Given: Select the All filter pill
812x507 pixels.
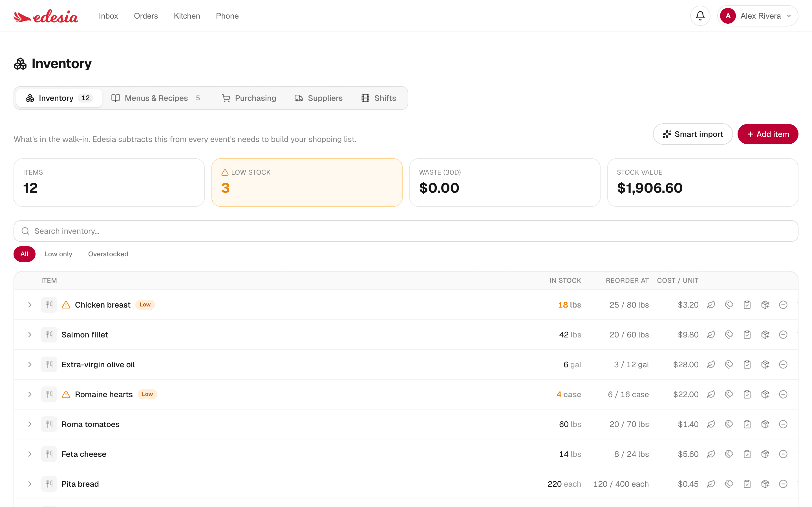Looking at the screenshot, I should [25, 254].
